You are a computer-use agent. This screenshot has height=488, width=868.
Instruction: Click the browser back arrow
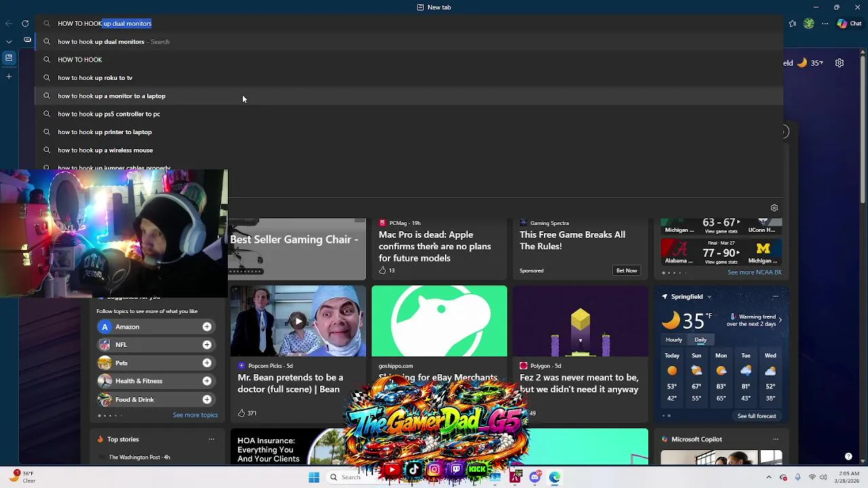pos(9,23)
